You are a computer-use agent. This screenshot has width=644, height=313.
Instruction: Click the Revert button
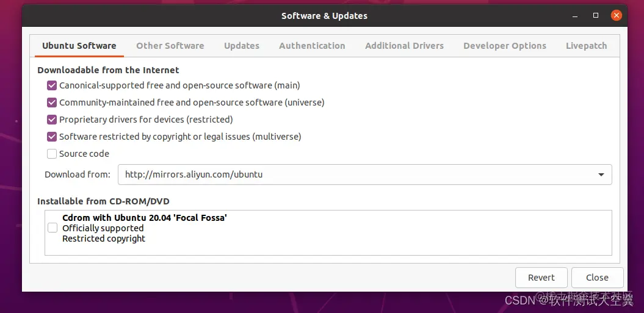[x=541, y=278]
